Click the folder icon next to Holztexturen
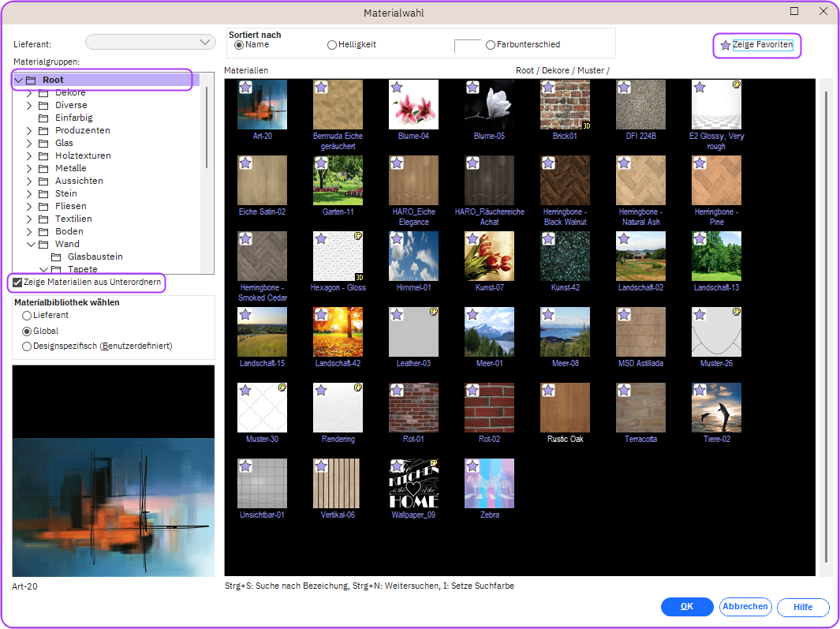The image size is (840, 629). click(x=43, y=155)
